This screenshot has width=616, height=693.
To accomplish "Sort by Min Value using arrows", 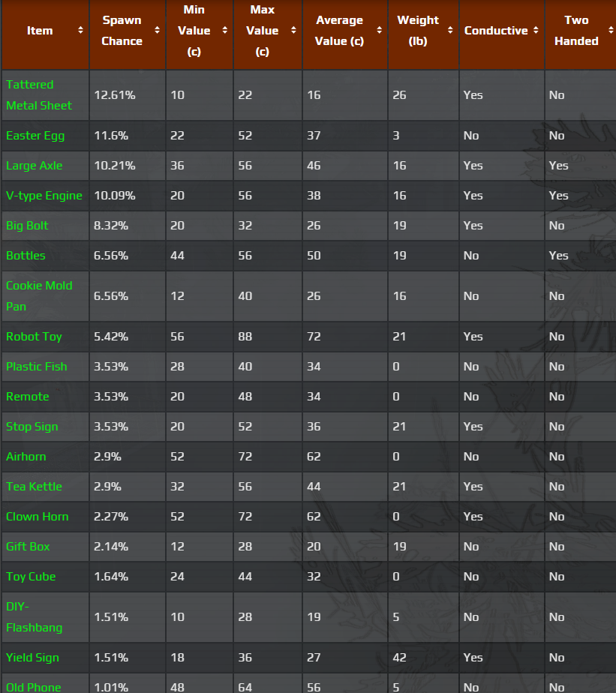I will tap(225, 31).
